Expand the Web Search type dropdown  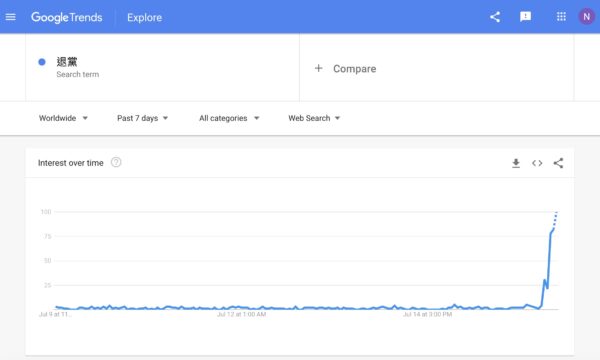pyautogui.click(x=314, y=118)
